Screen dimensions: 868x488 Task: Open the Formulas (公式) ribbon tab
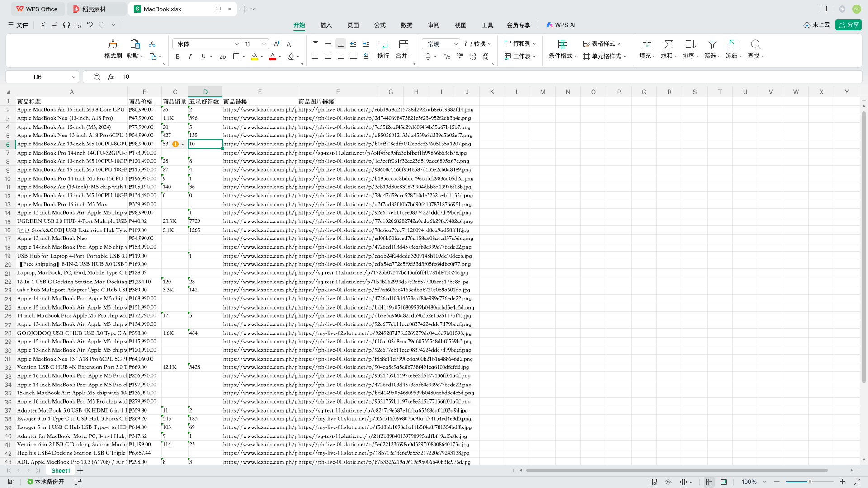click(380, 25)
